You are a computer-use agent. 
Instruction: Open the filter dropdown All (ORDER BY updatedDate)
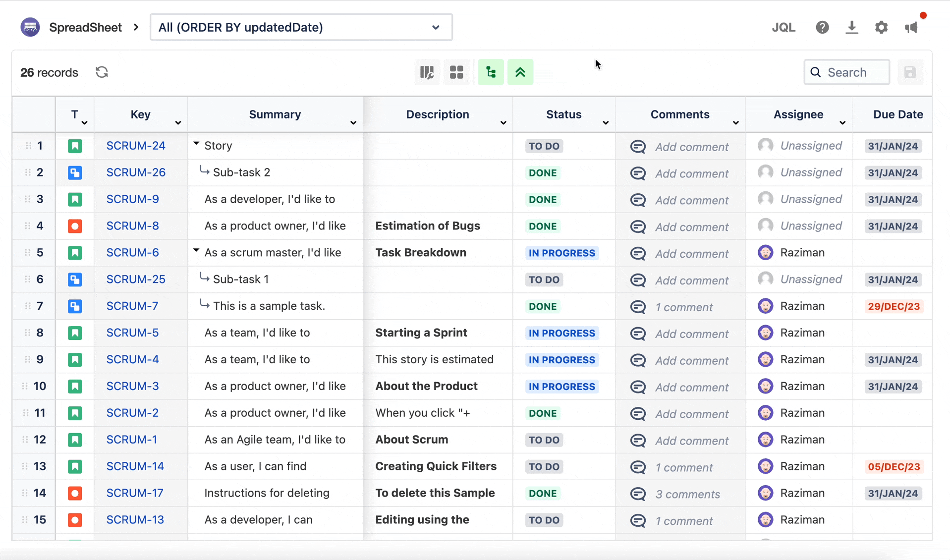point(301,27)
